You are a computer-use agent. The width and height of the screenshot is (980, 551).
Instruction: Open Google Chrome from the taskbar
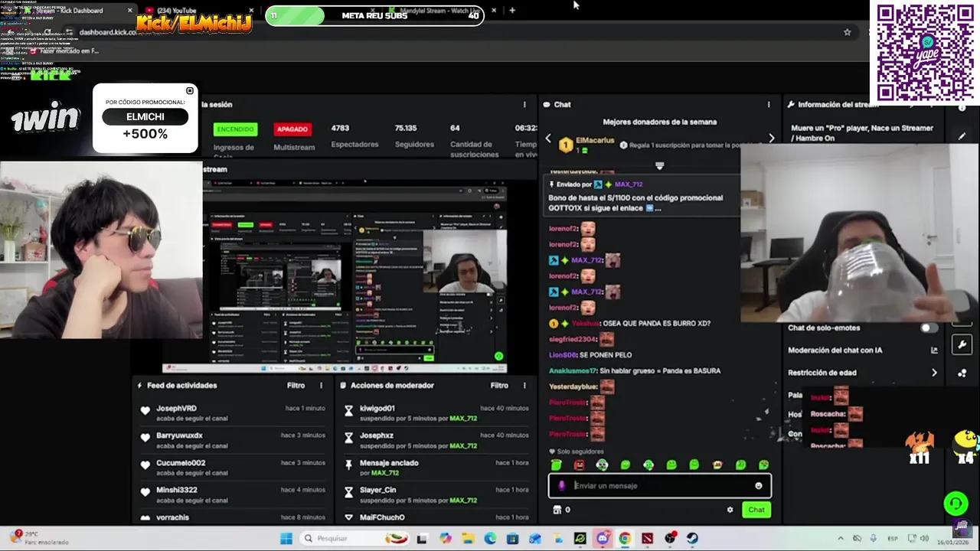pyautogui.click(x=625, y=539)
